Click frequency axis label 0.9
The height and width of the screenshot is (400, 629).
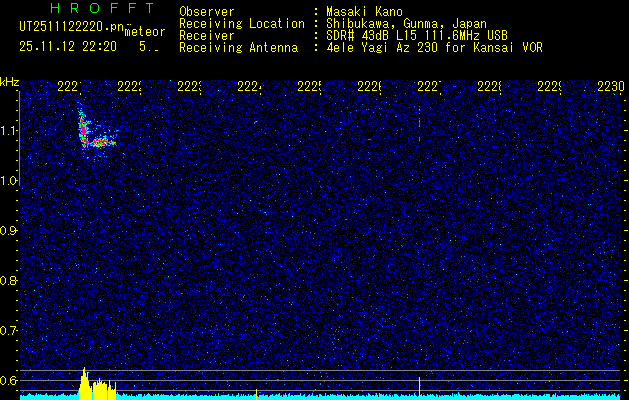click(9, 231)
